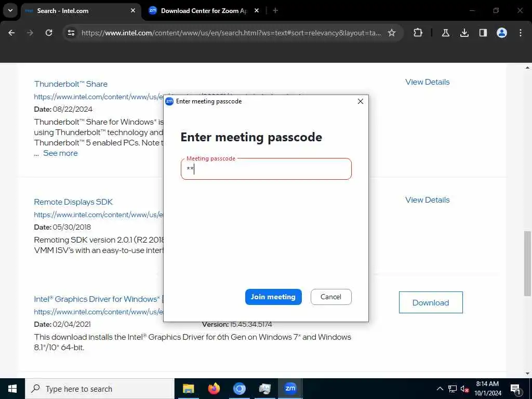Open Chrome downloads icon
This screenshot has width=532, height=399.
tap(464, 33)
